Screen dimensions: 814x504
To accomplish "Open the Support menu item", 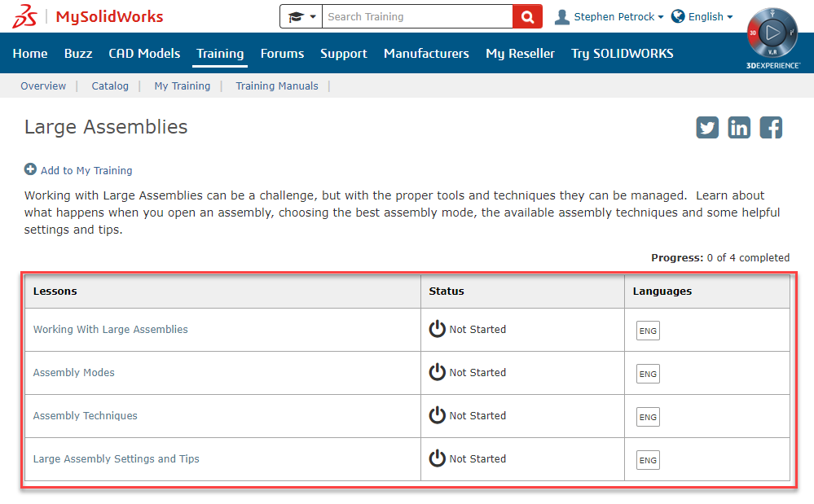I will click(x=344, y=54).
